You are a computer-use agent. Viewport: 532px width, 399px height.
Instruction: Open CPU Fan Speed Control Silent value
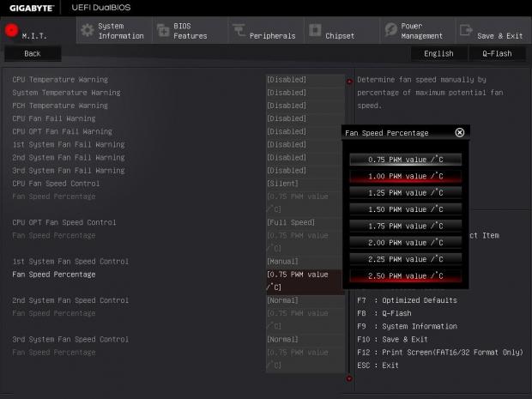[305, 184]
